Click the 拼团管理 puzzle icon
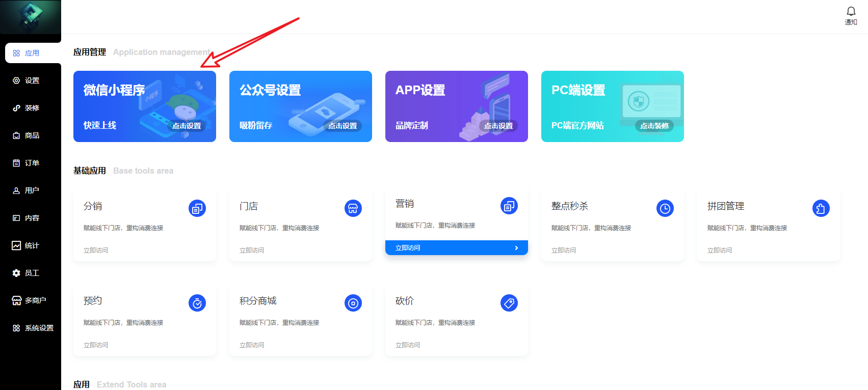 tap(821, 208)
